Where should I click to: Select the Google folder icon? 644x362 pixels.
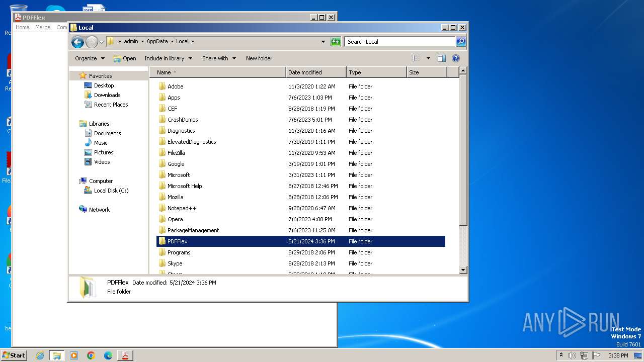pos(162,164)
